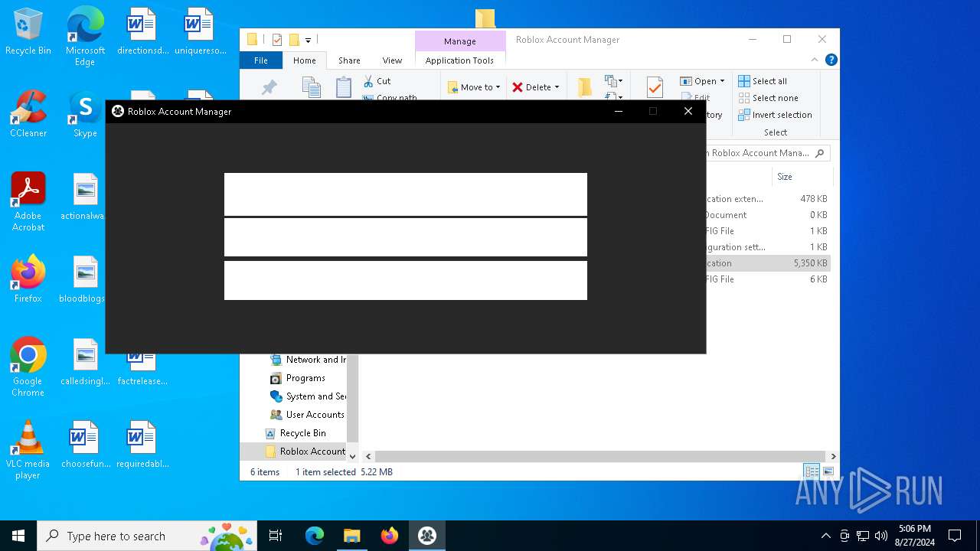Viewport: 980px width, 551px height.
Task: Click Programs in navigation pane
Action: (298, 378)
